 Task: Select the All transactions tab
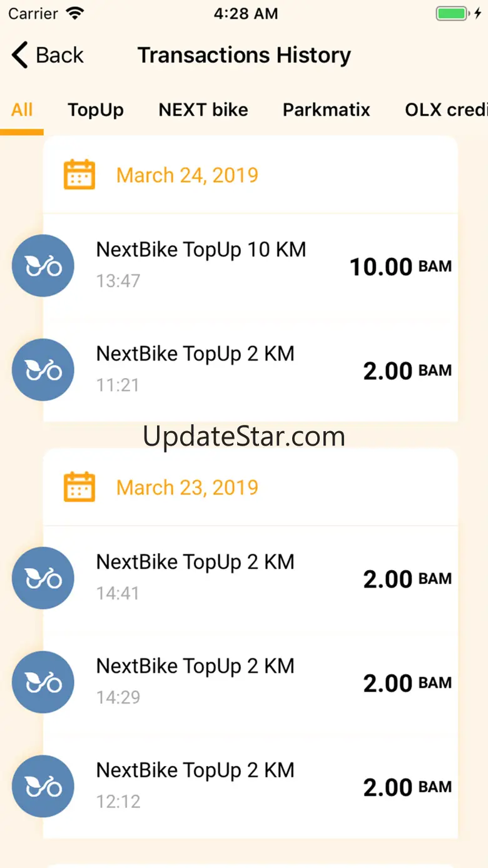22,110
